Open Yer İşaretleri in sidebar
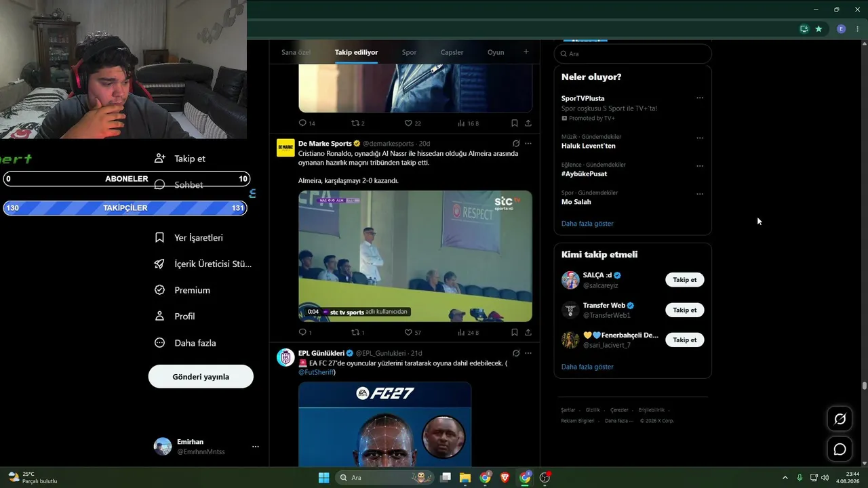The height and width of the screenshot is (488, 868). tap(189, 238)
